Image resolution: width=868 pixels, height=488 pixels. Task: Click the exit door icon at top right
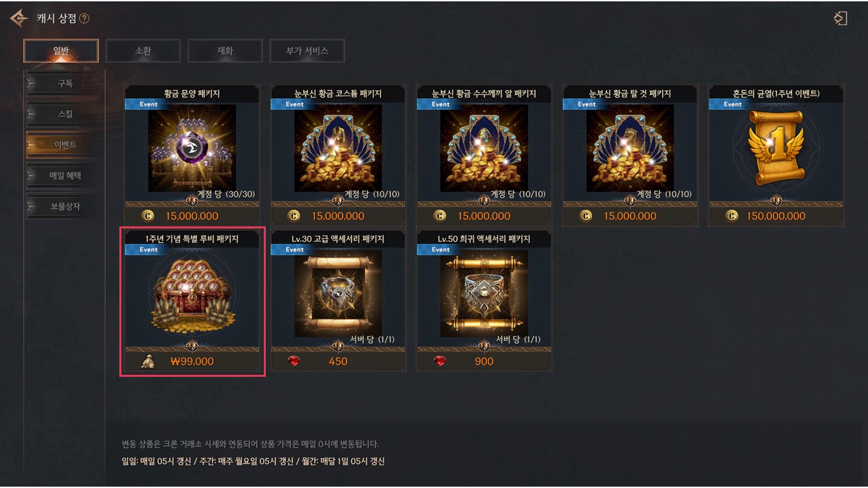(840, 18)
